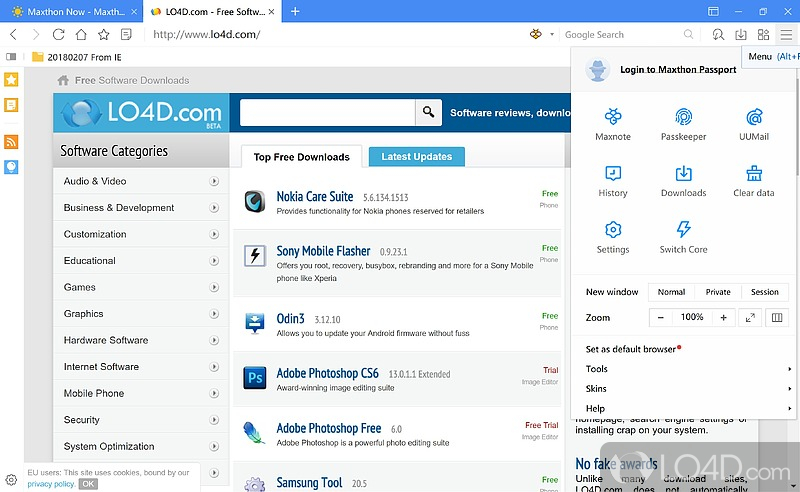Expand Business & Development category arrow
The height and width of the screenshot is (492, 800).
214,208
